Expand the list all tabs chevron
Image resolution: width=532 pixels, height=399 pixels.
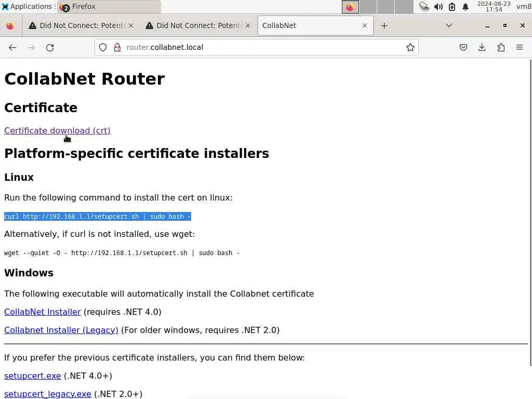448,25
